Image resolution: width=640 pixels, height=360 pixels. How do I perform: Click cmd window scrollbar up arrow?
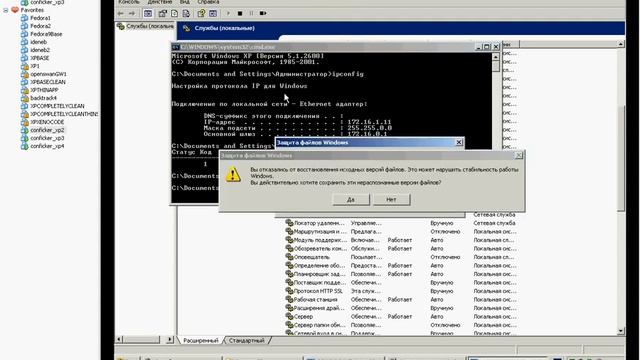click(x=496, y=57)
